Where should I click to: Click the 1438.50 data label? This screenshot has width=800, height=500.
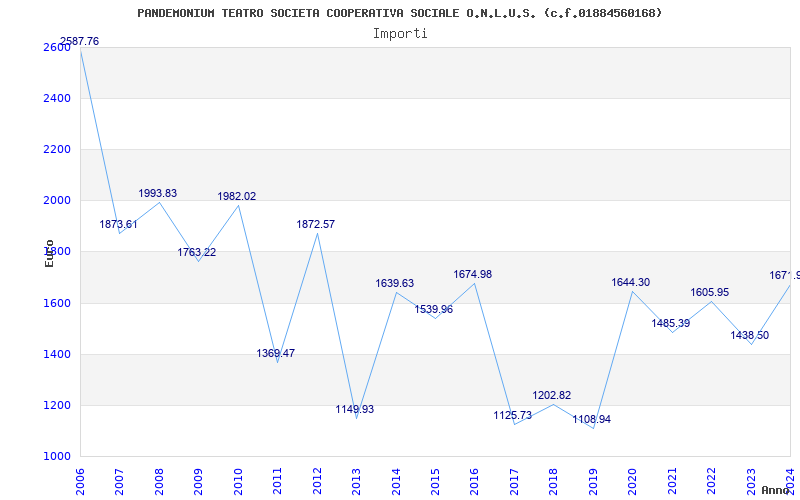[x=750, y=335]
